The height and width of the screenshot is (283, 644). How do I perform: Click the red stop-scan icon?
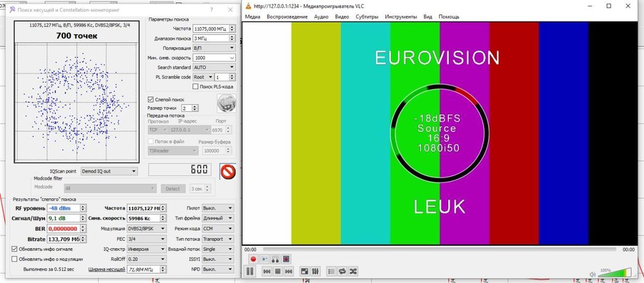point(226,171)
